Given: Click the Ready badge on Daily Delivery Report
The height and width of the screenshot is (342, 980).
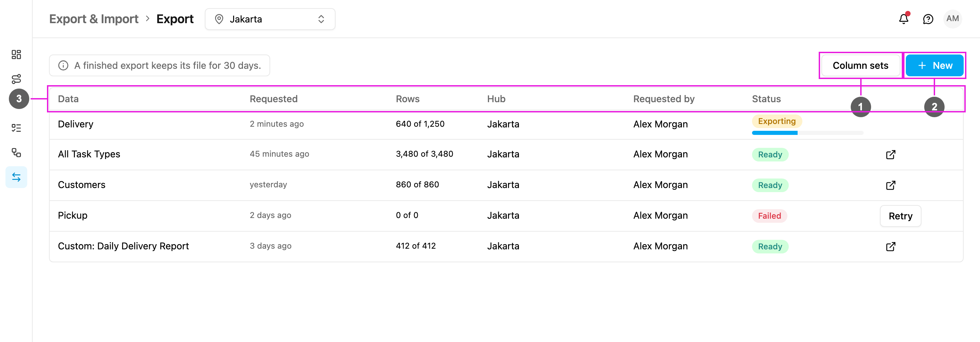Looking at the screenshot, I should point(770,246).
